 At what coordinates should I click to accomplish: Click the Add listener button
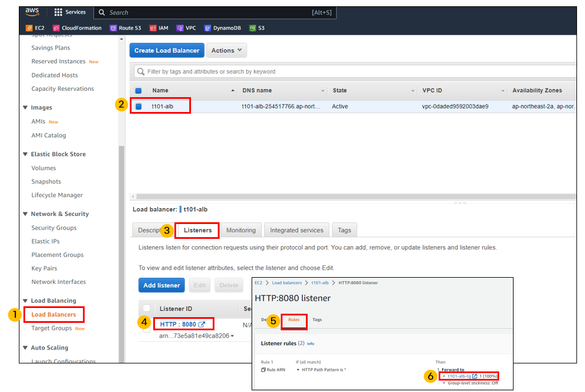coord(161,285)
